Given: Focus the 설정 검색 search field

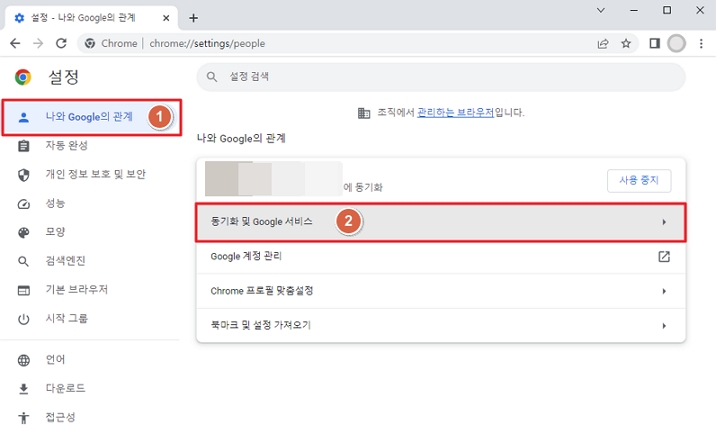Looking at the screenshot, I should tap(441, 77).
